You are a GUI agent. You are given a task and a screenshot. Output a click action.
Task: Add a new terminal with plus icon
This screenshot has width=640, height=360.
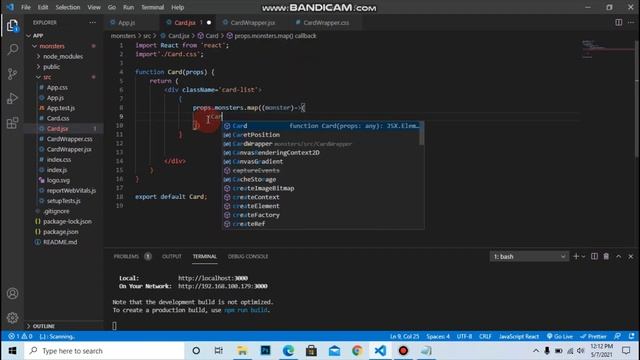point(576,256)
